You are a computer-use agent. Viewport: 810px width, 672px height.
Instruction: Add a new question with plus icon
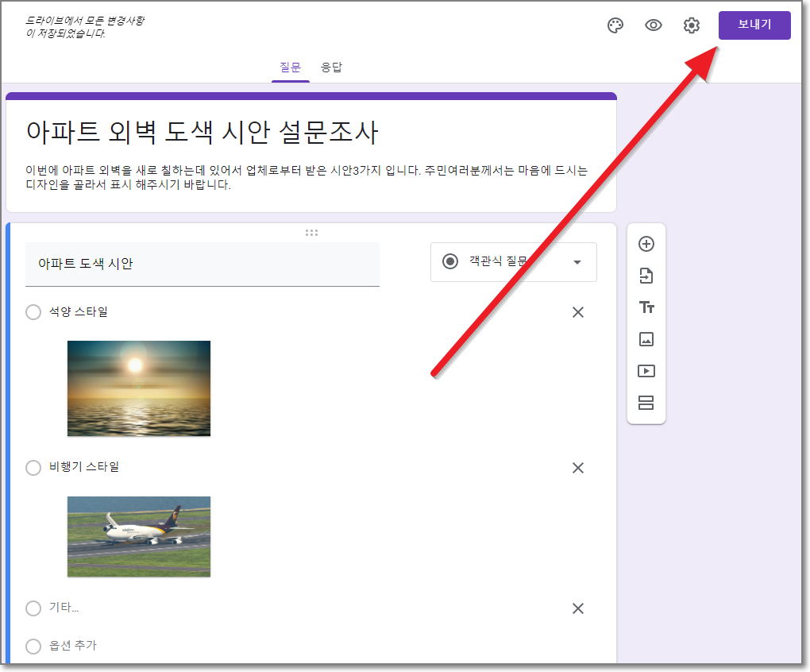pos(646,244)
